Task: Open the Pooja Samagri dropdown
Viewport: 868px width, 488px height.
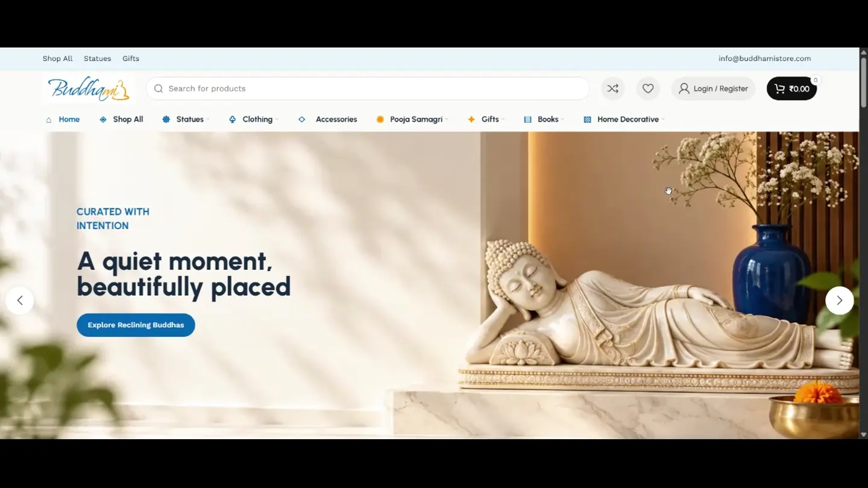Action: [412, 119]
